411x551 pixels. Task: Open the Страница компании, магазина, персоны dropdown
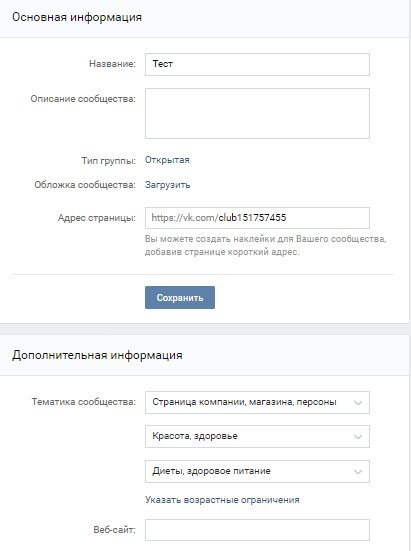[x=257, y=402]
